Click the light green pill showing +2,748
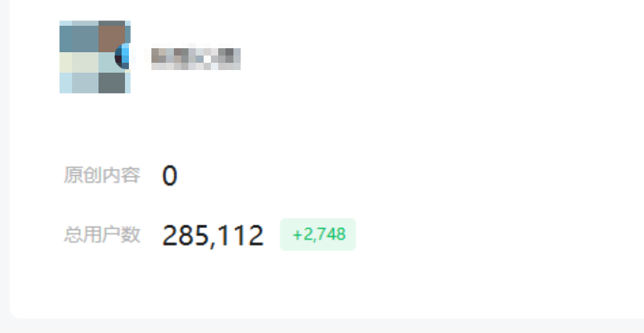Image resolution: width=644 pixels, height=333 pixels. pos(318,235)
